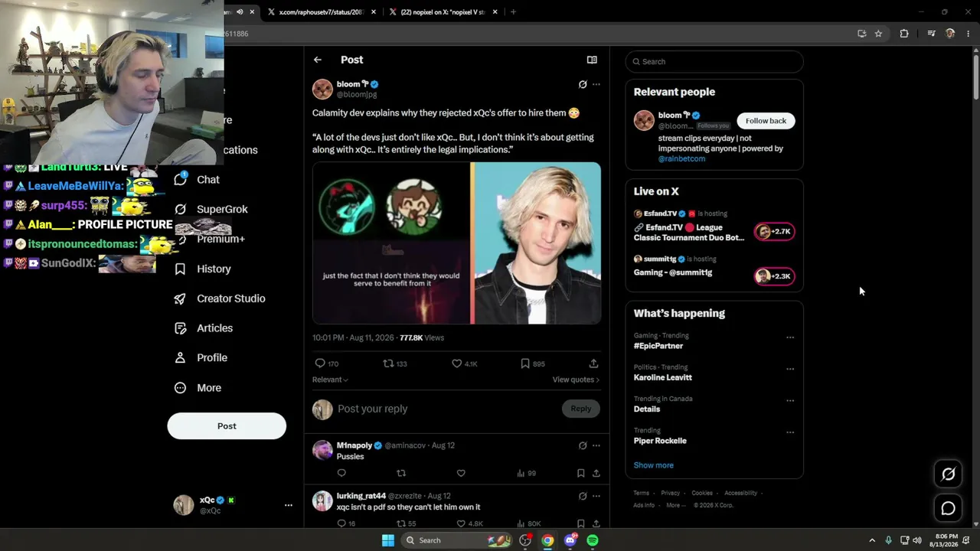Image resolution: width=980 pixels, height=551 pixels.
Task: Repost M1napoly's reply
Action: point(401,473)
